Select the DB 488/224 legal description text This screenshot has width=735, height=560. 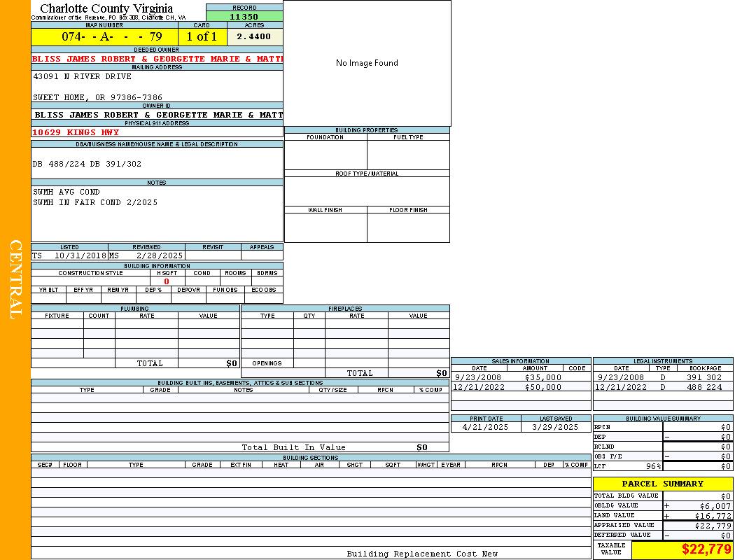click(x=87, y=164)
